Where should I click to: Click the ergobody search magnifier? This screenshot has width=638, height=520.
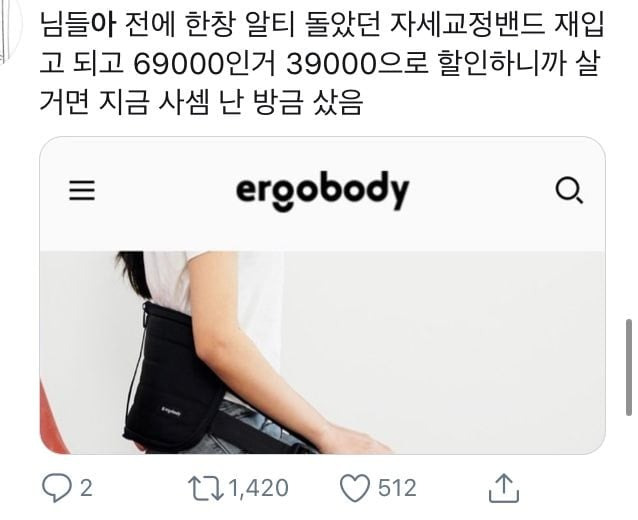pyautogui.click(x=569, y=190)
